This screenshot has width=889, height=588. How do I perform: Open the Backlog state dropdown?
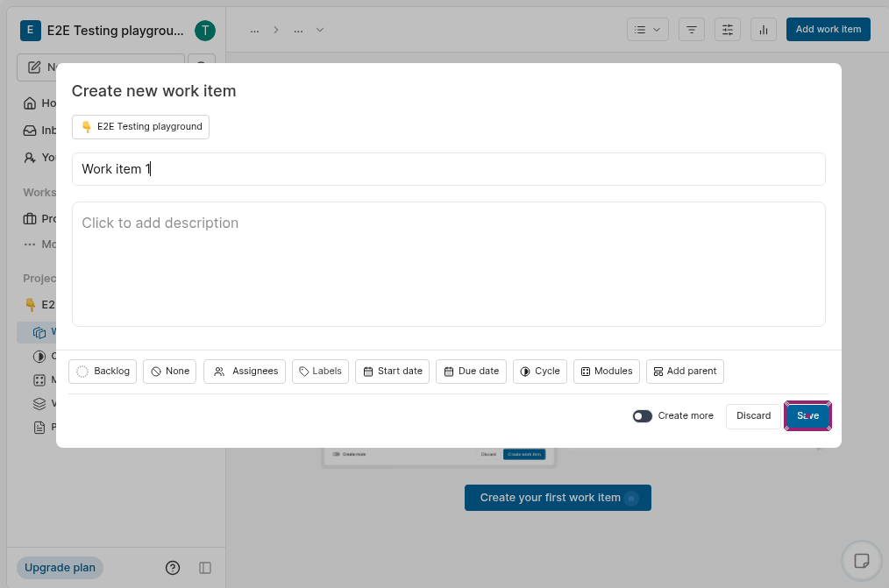point(103,372)
